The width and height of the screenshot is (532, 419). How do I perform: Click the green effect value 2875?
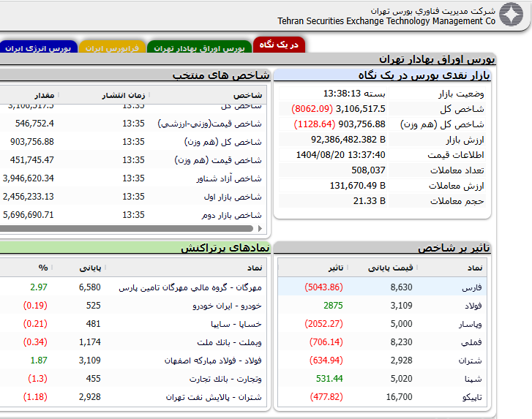(333, 306)
